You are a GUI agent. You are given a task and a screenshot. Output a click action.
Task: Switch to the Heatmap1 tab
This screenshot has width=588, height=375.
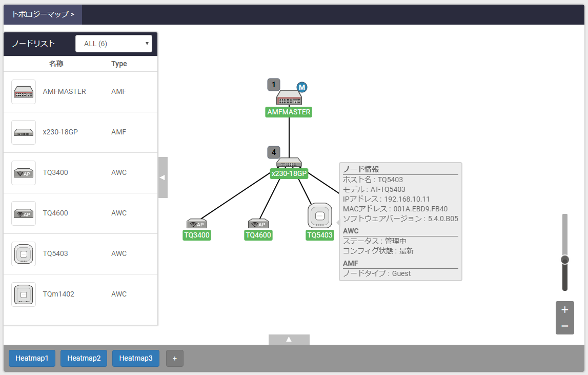[32, 358]
